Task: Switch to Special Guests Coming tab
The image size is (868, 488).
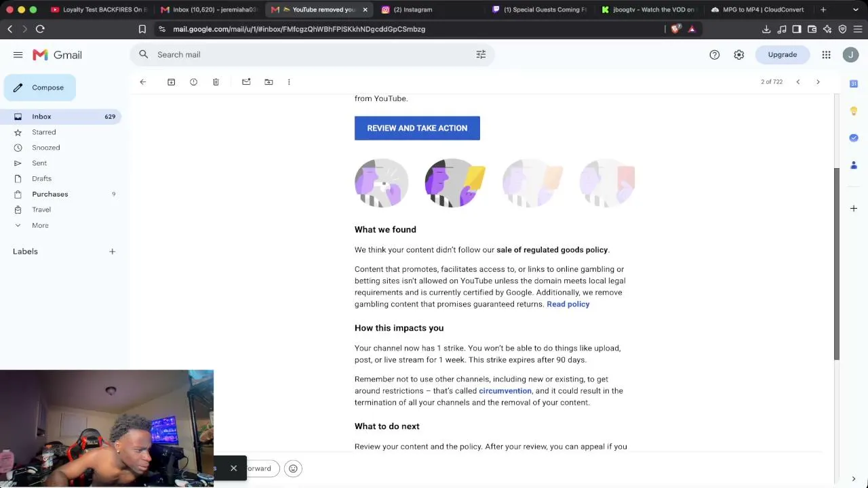Action: (539, 9)
